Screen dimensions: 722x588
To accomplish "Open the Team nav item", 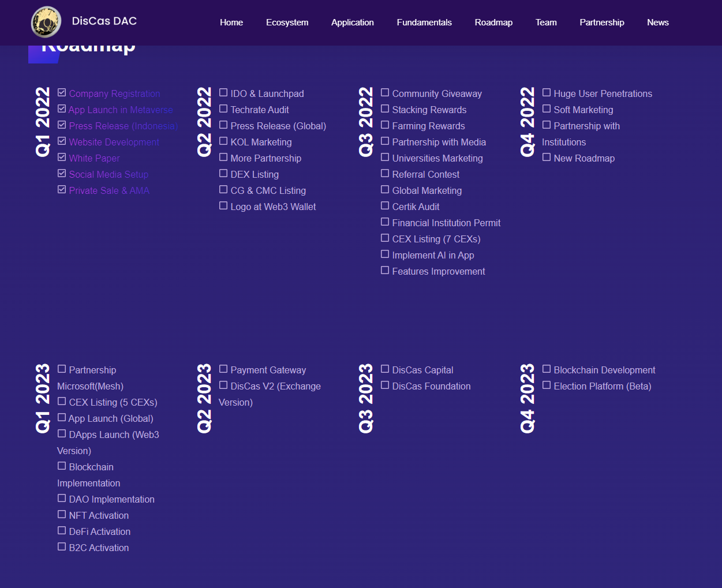I will point(546,23).
